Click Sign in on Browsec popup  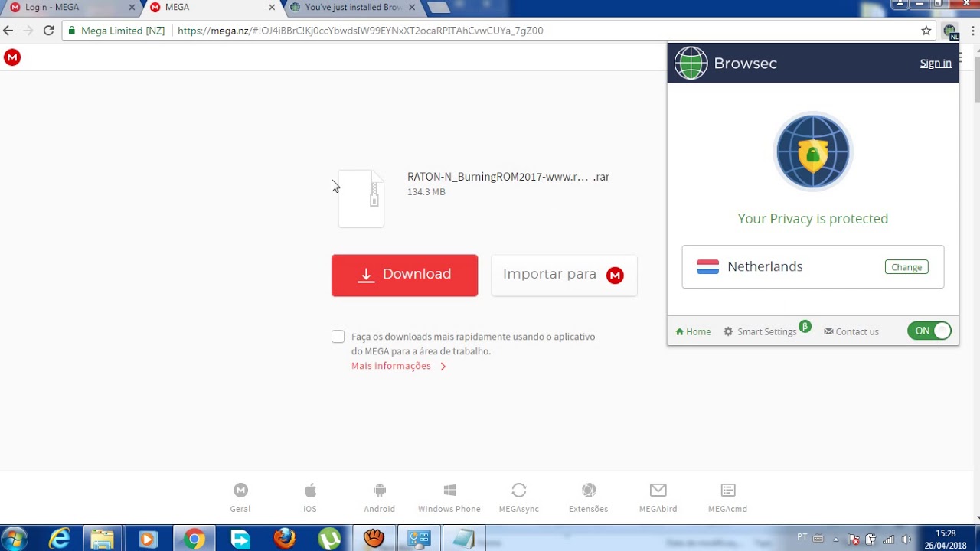pos(936,64)
